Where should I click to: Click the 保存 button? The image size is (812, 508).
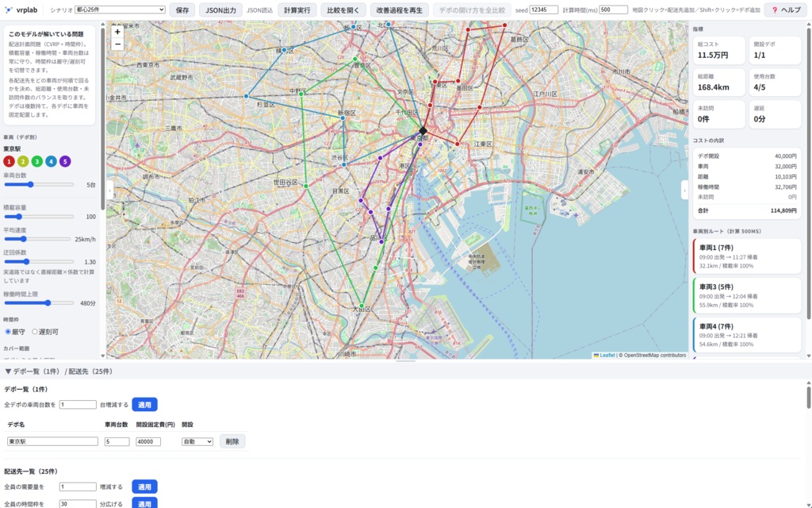(182, 10)
